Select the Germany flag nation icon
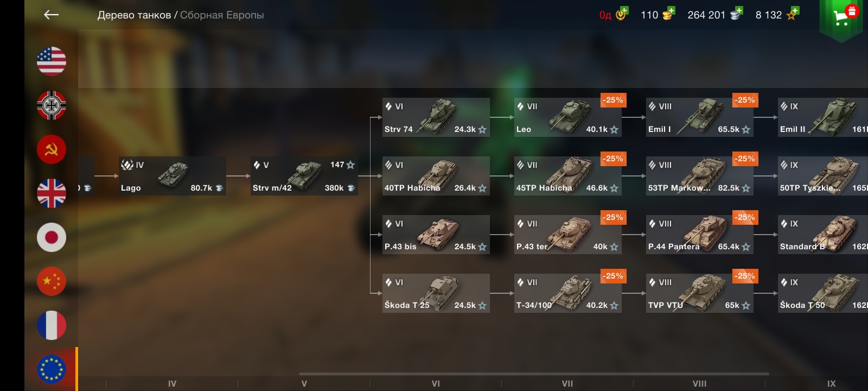 tap(52, 105)
